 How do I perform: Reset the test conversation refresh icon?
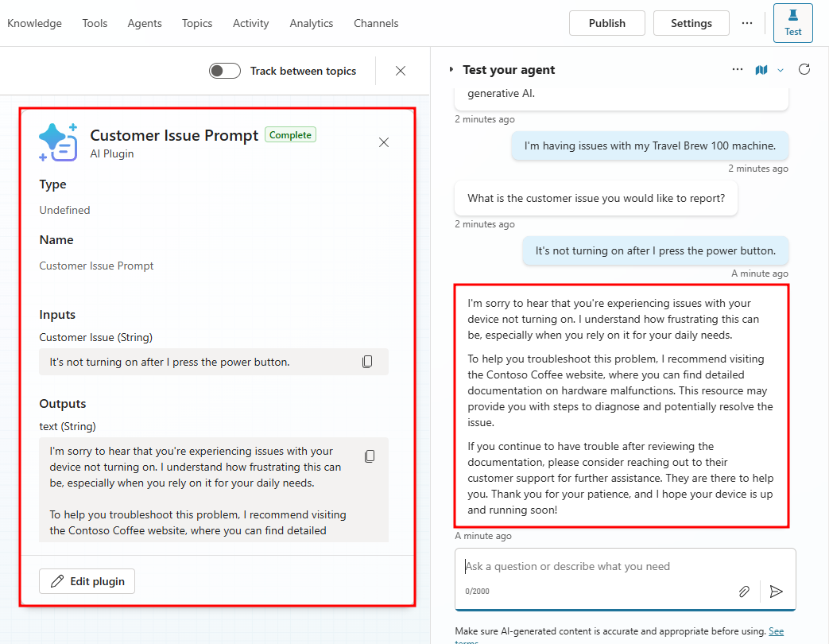[x=804, y=69]
